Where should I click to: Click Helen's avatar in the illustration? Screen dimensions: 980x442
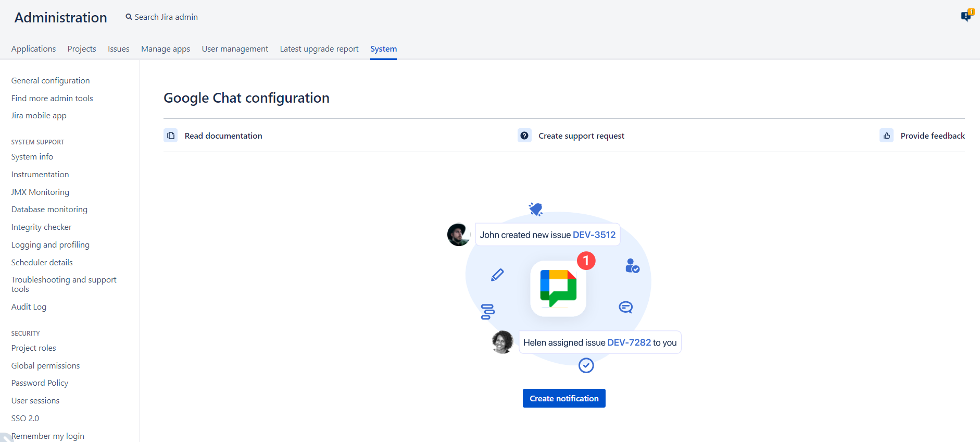pos(502,342)
